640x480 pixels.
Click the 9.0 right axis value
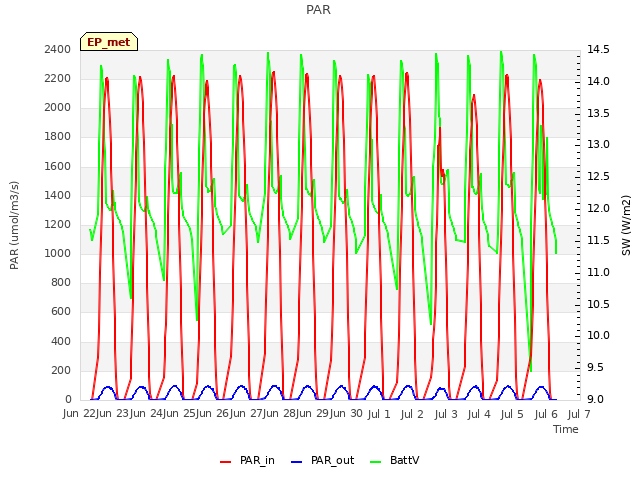point(598,399)
